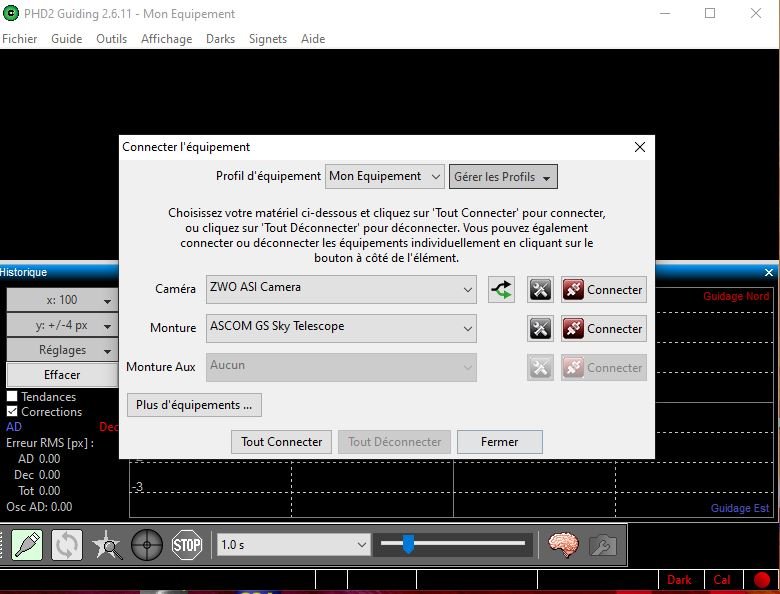The width and height of the screenshot is (780, 594).
Task: Open the Guide menu
Action: pos(67,39)
